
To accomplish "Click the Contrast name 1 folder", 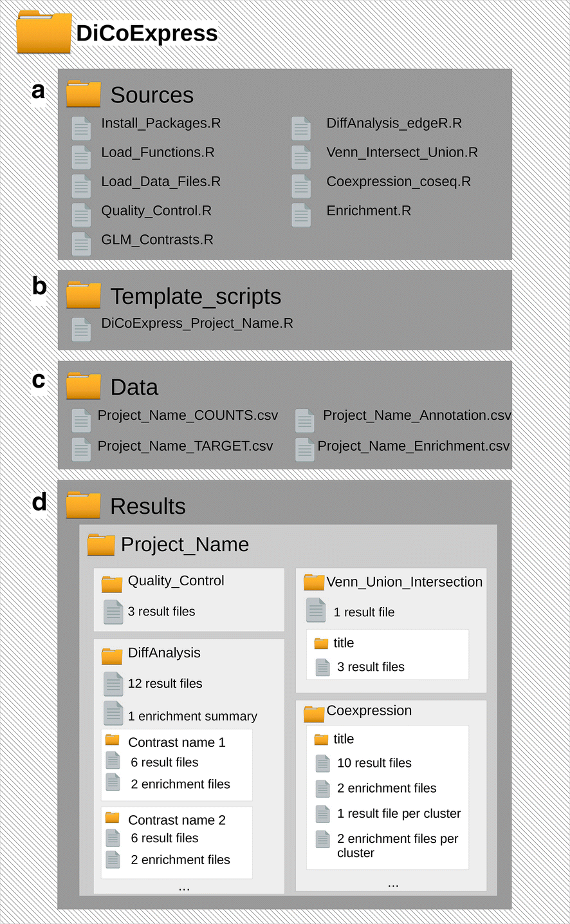I will click(176, 742).
